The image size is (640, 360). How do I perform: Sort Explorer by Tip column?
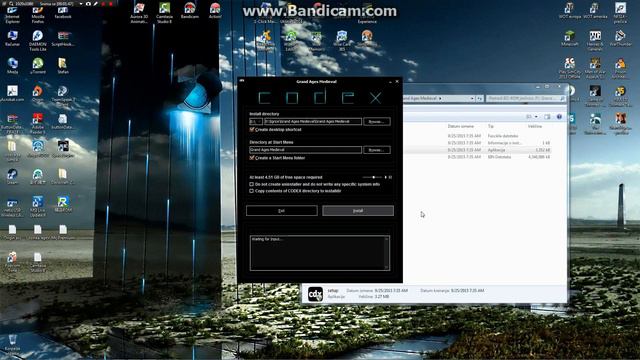tap(491, 127)
